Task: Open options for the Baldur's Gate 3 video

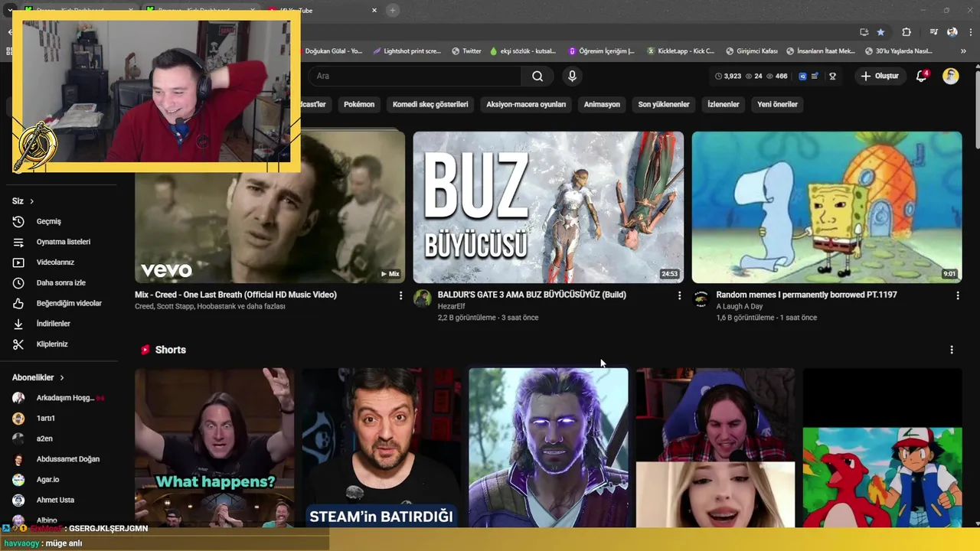Action: [679, 295]
